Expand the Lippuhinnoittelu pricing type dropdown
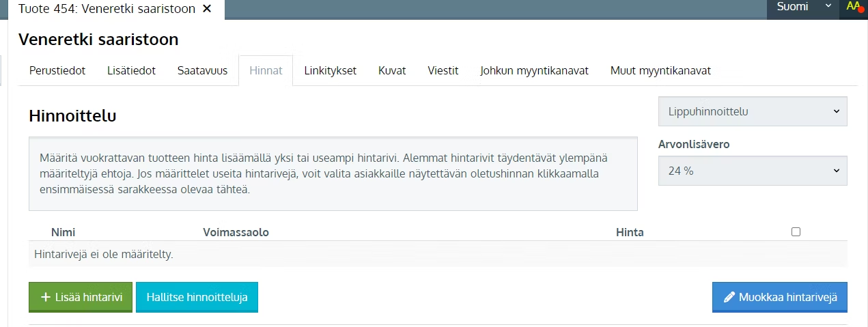868x327 pixels. 752,111
